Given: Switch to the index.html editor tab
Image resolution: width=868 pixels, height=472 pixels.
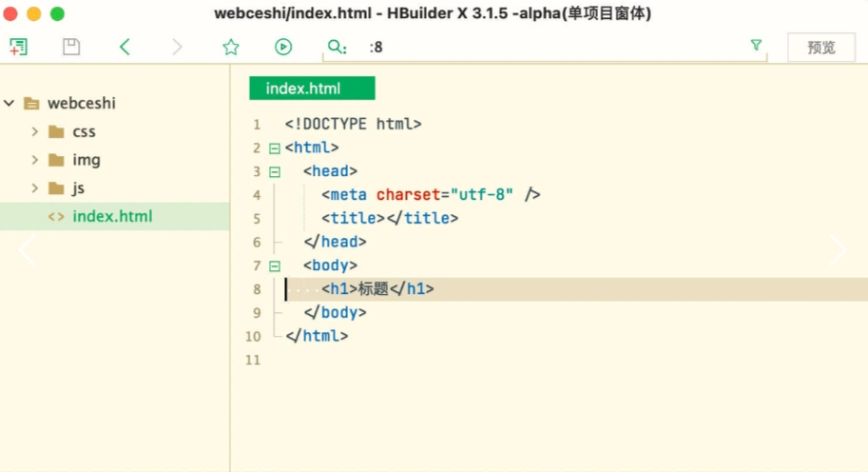Looking at the screenshot, I should coord(312,88).
